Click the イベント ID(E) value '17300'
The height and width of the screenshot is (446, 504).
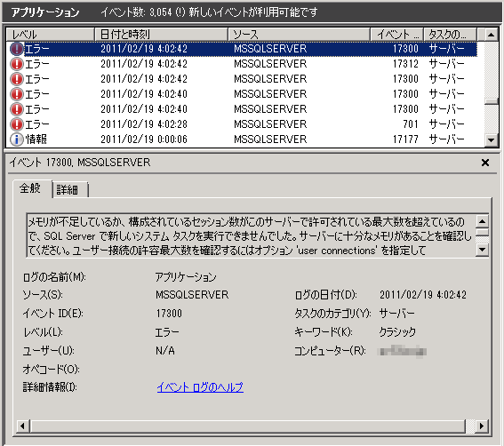169,314
